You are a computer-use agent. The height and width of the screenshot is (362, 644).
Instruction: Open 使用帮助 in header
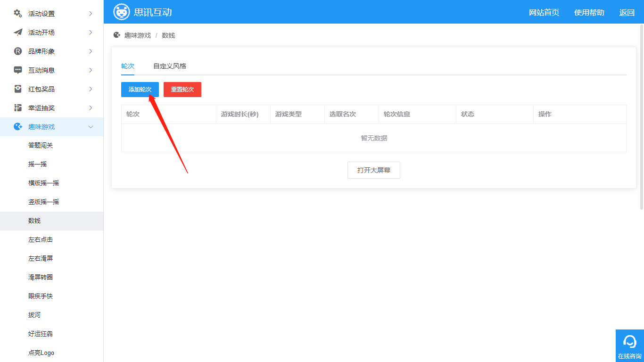589,13
